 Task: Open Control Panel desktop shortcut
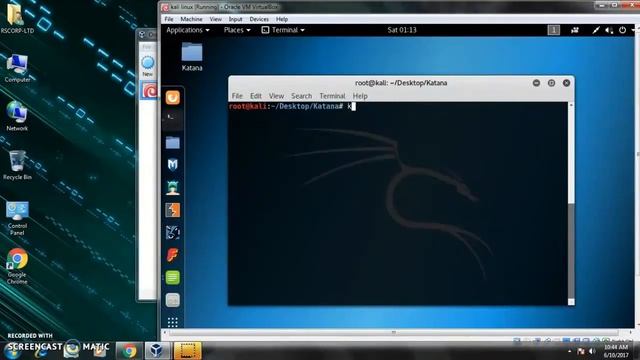[x=17, y=218]
